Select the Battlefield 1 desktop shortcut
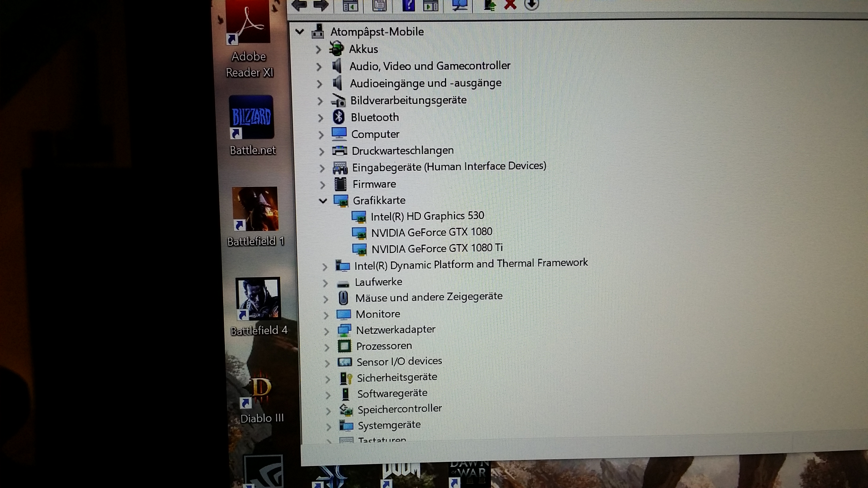The height and width of the screenshot is (488, 868). click(x=255, y=216)
